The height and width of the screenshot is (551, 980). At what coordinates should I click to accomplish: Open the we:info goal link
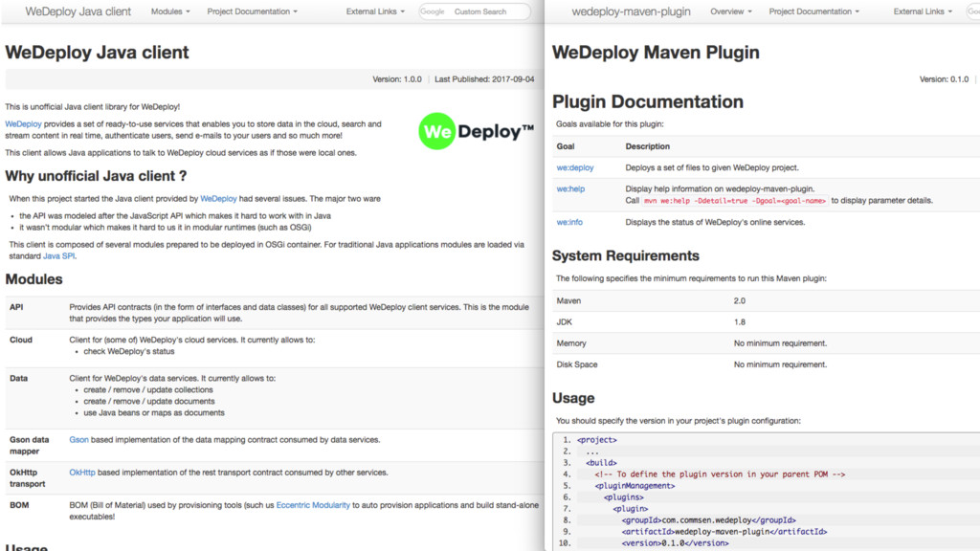click(569, 222)
